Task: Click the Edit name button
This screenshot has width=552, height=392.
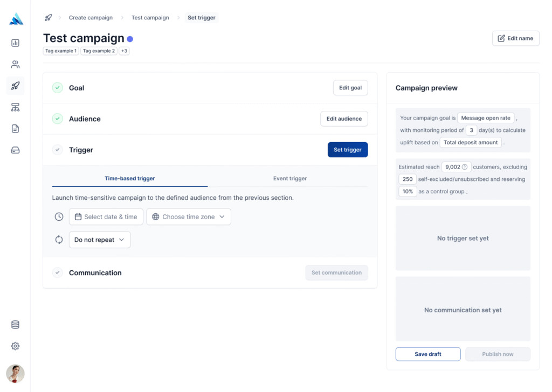Action: [515, 38]
